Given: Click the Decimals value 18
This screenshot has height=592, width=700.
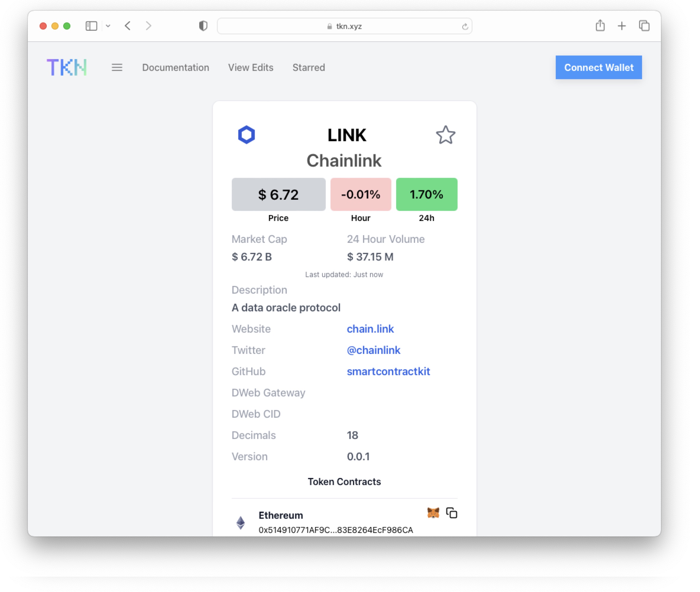Looking at the screenshot, I should 352,435.
